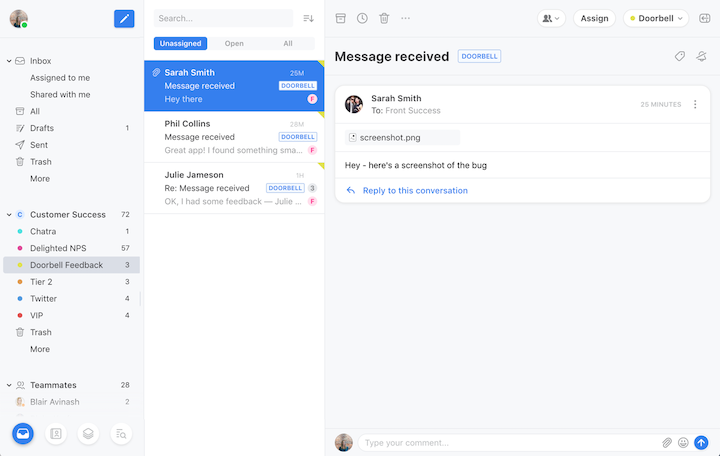
Task: Click the Assign button
Action: 594,18
